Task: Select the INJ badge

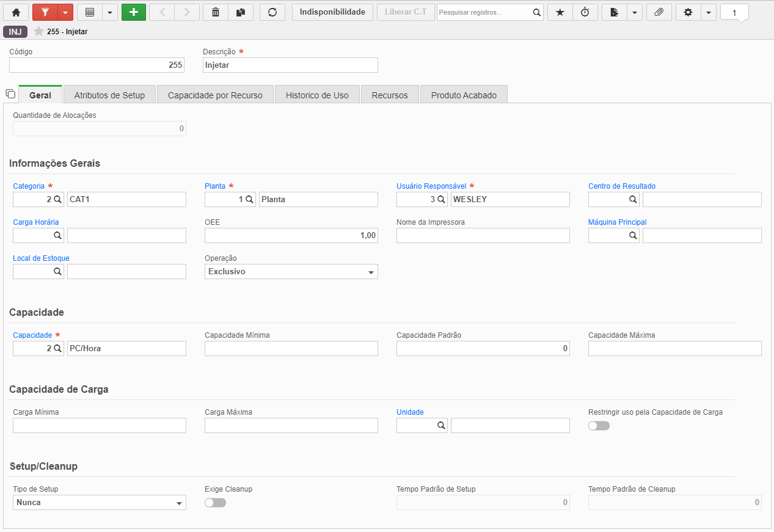Action: 15,32
